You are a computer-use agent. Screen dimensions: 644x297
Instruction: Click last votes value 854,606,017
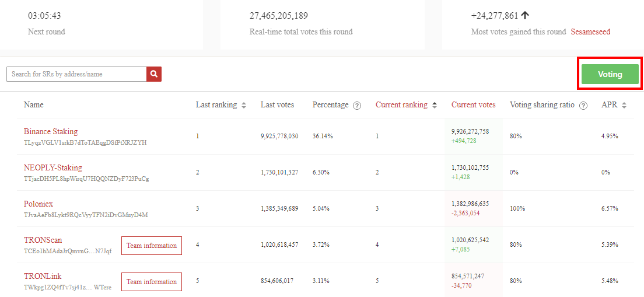click(277, 281)
